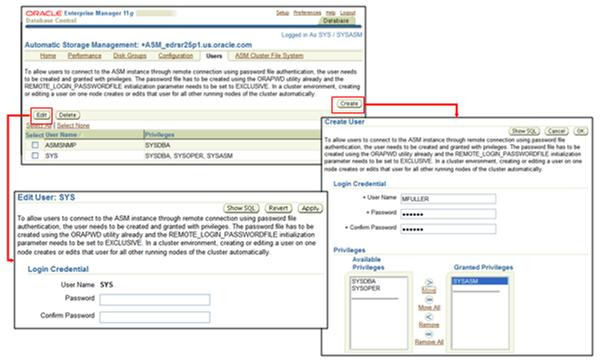Select SYSOPER in Available Privileges list
The height and width of the screenshot is (360, 600).
click(x=366, y=288)
